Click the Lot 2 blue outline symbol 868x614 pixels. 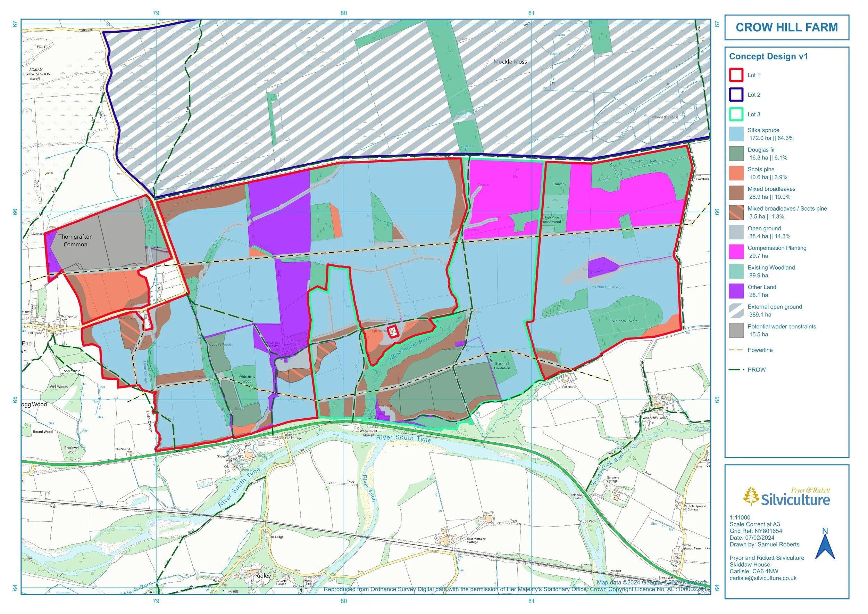click(x=736, y=95)
